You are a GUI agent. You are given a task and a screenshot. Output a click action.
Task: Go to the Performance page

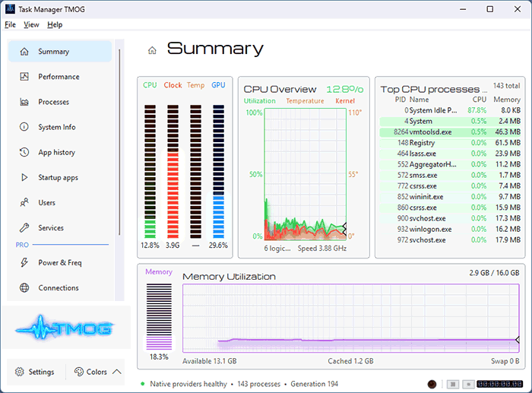60,77
